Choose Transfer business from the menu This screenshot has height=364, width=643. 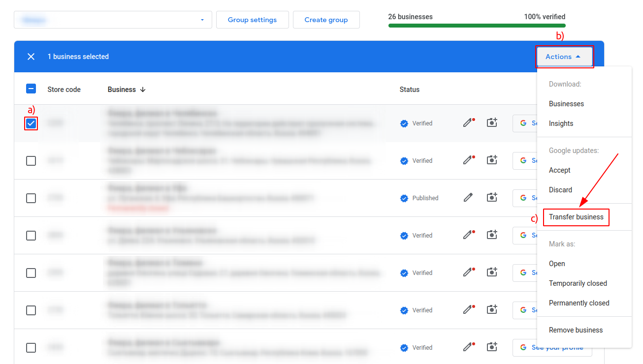coord(584,217)
